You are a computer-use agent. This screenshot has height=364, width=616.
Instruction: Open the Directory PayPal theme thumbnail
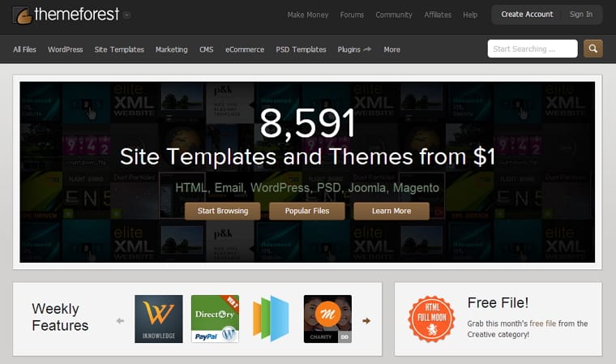215,319
